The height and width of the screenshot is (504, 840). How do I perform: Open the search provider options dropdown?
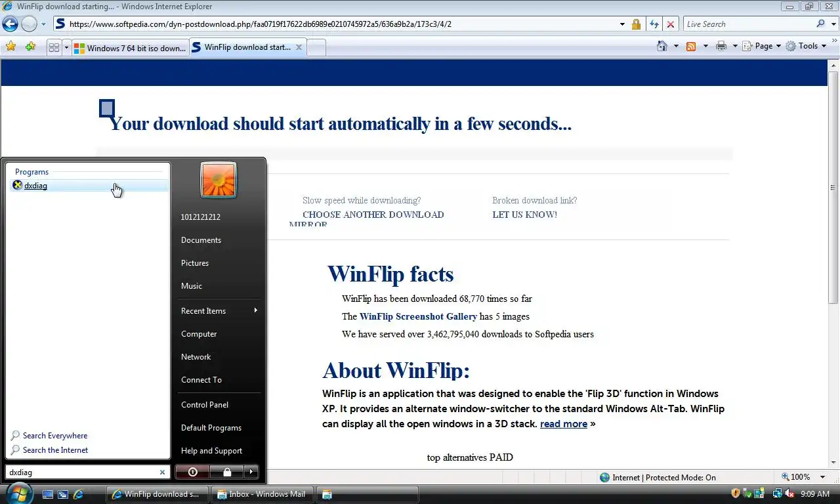833,24
